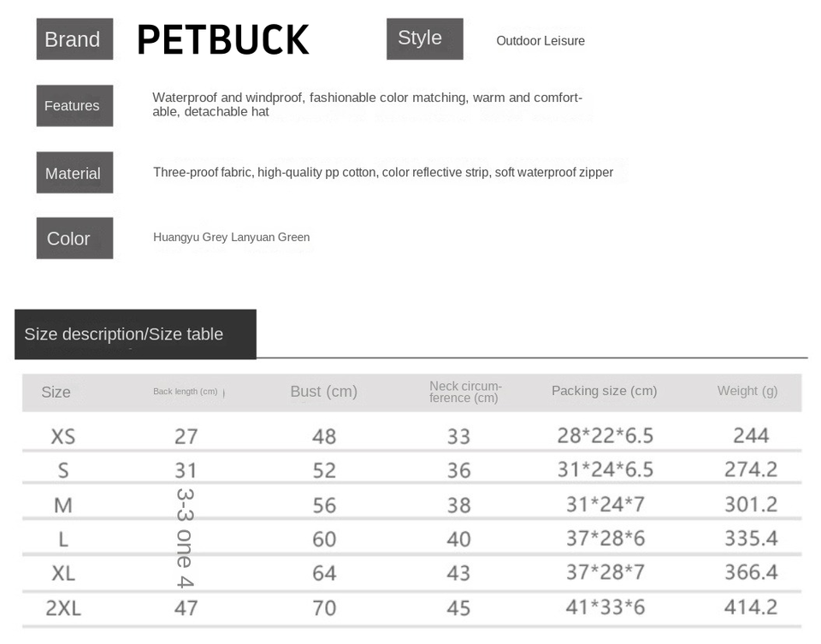Image resolution: width=821 pixels, height=644 pixels.
Task: Click the Huangyu Grey Lanyuan Green text
Action: (231, 237)
